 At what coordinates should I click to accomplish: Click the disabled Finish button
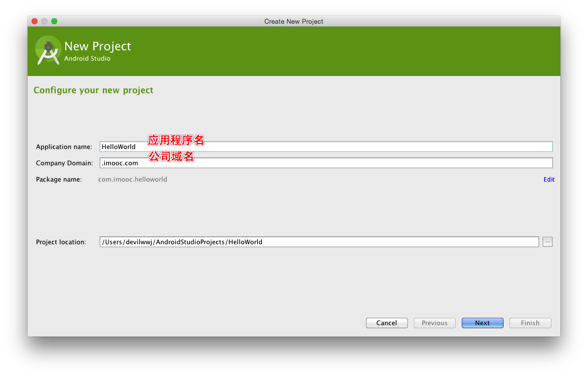coord(530,323)
